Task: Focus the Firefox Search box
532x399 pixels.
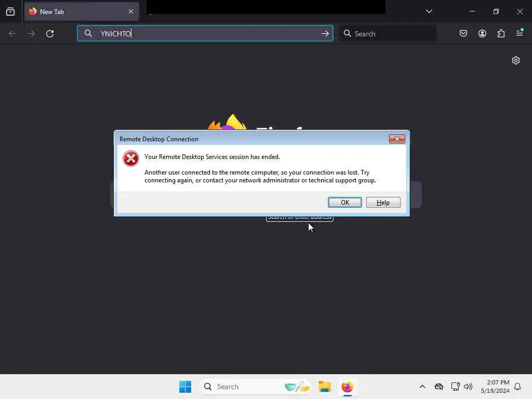Action: point(388,34)
